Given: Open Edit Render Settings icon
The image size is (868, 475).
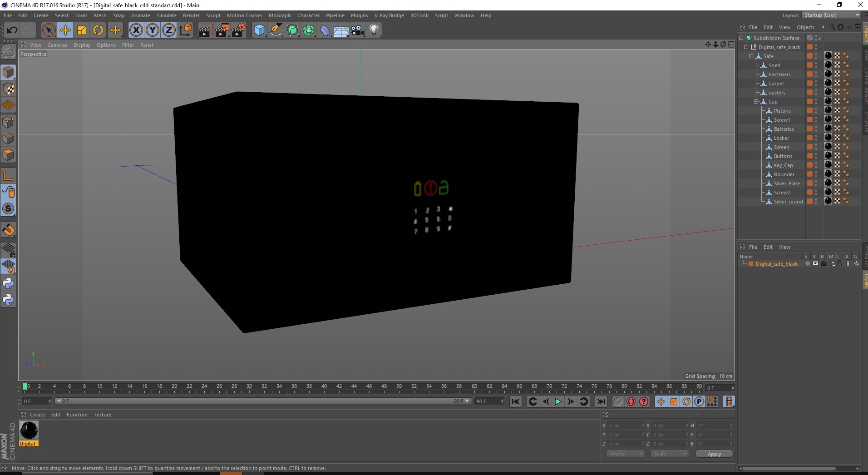Looking at the screenshot, I should [239, 30].
